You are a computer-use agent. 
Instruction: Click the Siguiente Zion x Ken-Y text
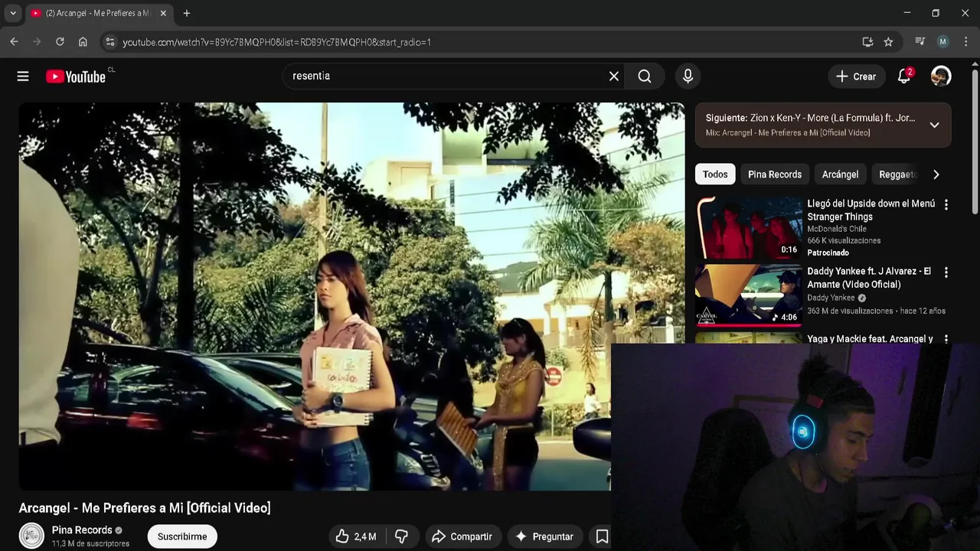[810, 118]
